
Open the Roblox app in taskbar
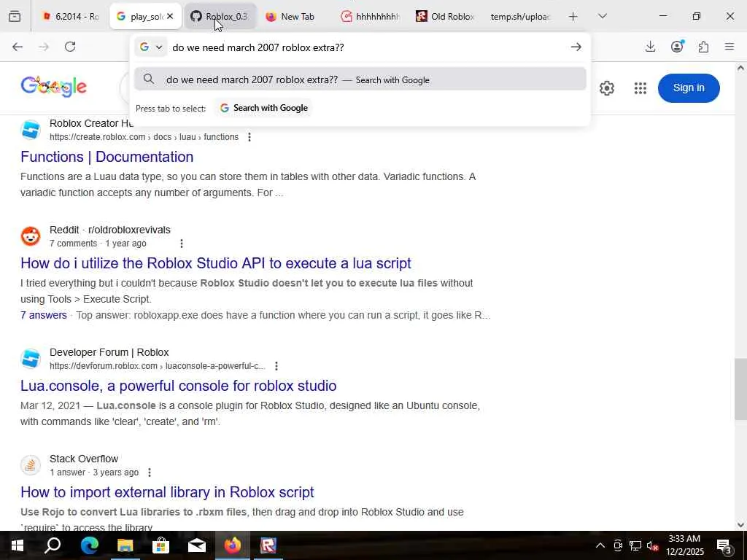tap(268, 545)
